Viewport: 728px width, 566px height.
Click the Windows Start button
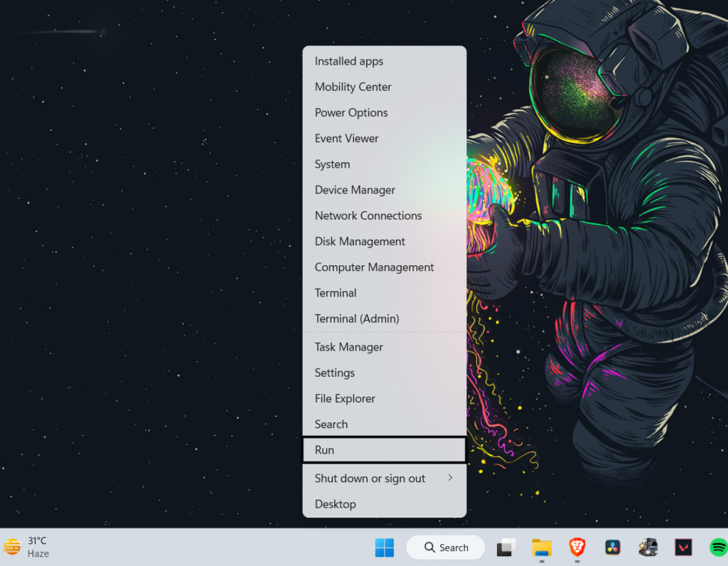[x=384, y=548]
